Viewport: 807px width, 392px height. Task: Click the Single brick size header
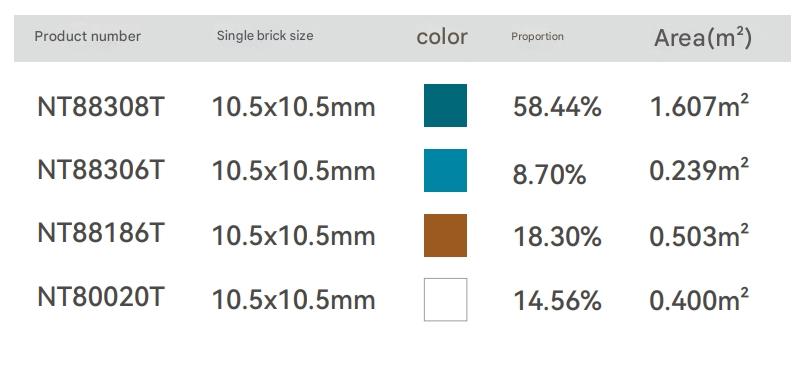265,36
